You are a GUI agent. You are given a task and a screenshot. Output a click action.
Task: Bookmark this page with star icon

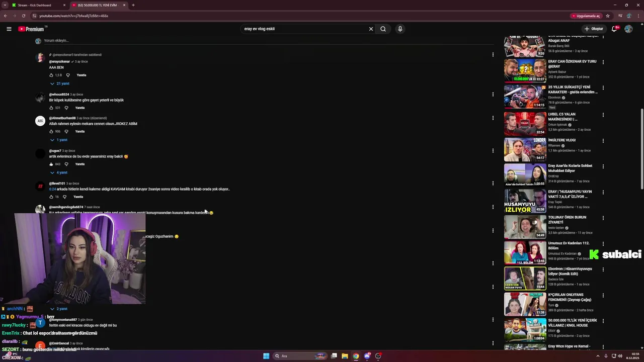coord(608,16)
